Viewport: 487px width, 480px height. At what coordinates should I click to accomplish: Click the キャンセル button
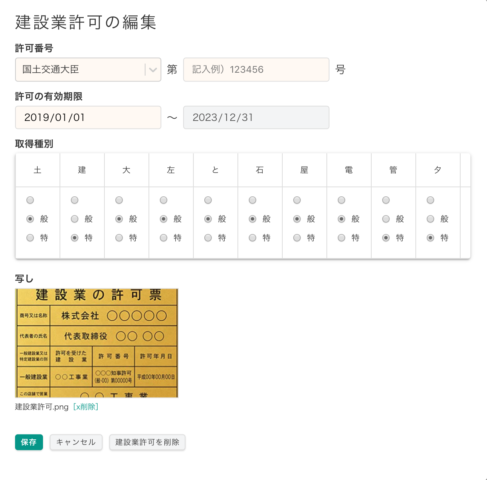click(76, 442)
